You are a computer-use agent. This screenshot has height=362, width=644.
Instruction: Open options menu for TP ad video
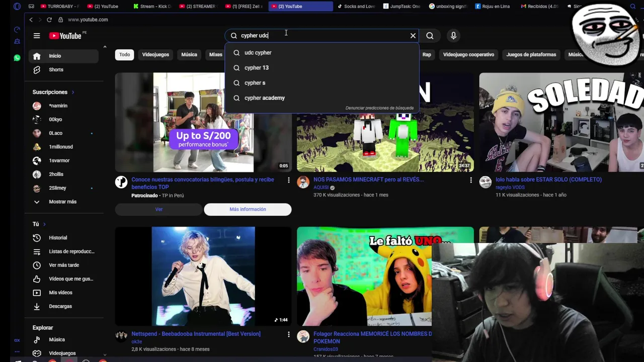[x=288, y=180]
